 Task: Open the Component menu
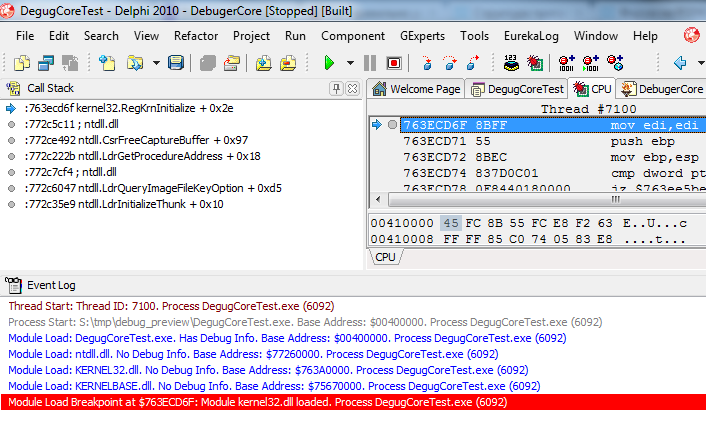[353, 36]
